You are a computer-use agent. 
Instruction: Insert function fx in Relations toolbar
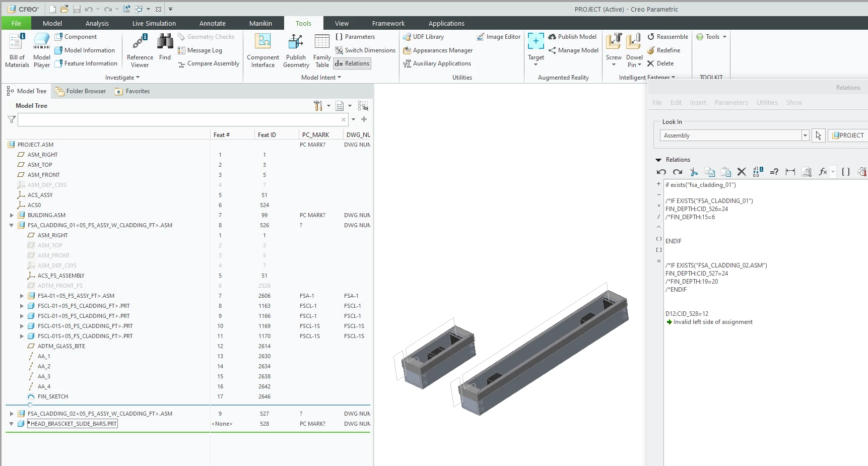click(823, 172)
